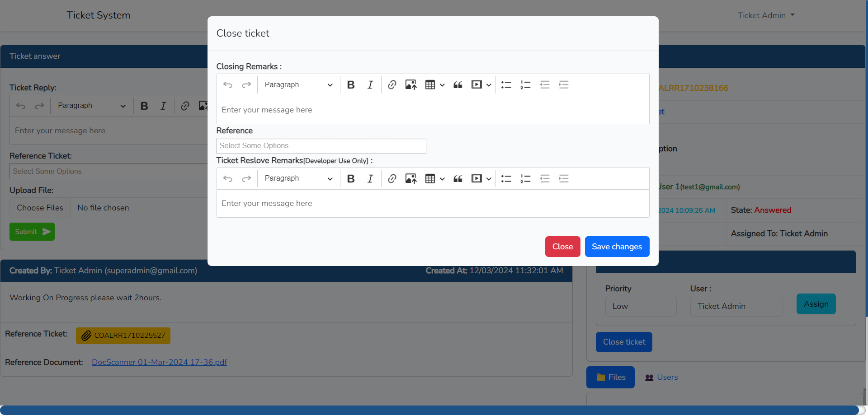Increase indent in Resolve Remarks editor
Viewport: 868px width, 415px height.
point(563,179)
